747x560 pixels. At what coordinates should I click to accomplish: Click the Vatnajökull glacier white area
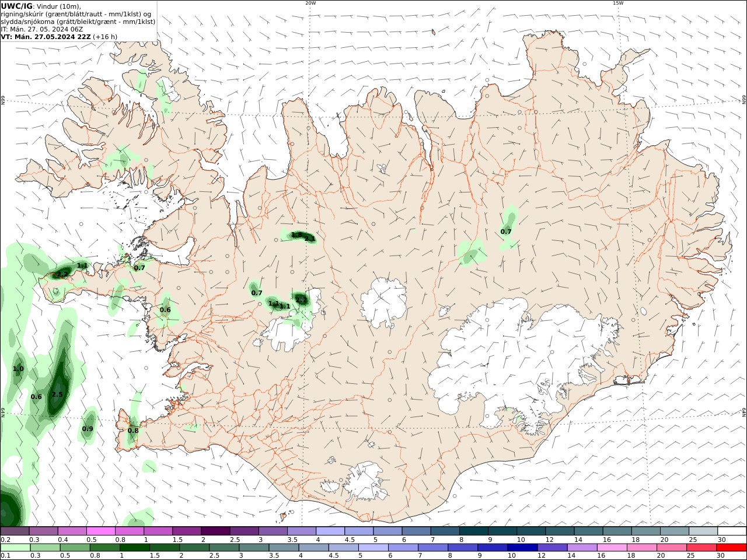pos(514,356)
